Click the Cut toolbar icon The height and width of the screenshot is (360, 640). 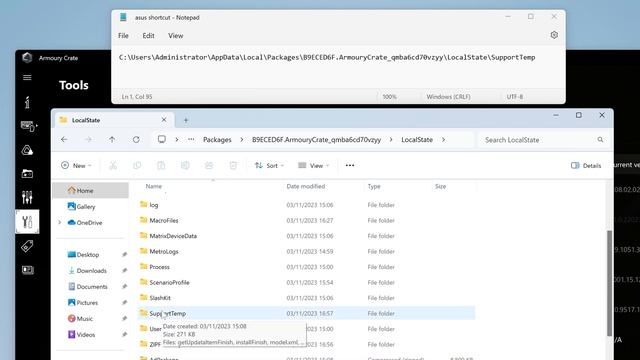[x=113, y=165]
